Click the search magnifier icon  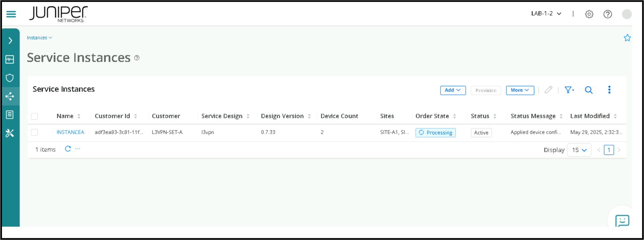588,90
